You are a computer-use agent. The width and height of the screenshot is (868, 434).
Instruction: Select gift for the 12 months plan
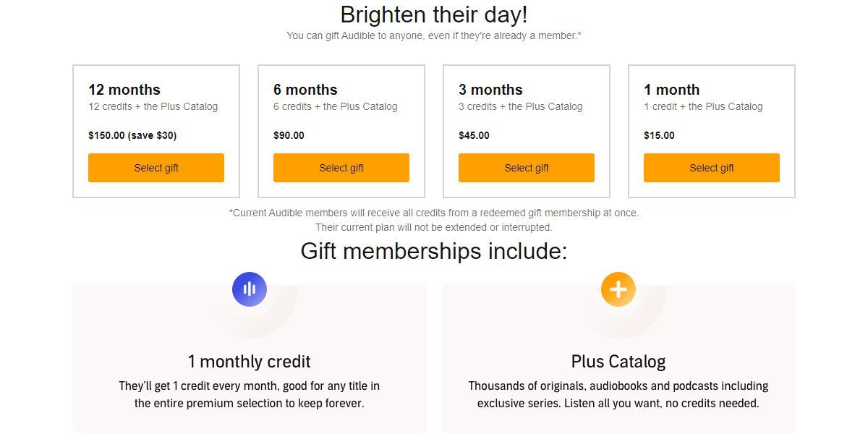156,168
